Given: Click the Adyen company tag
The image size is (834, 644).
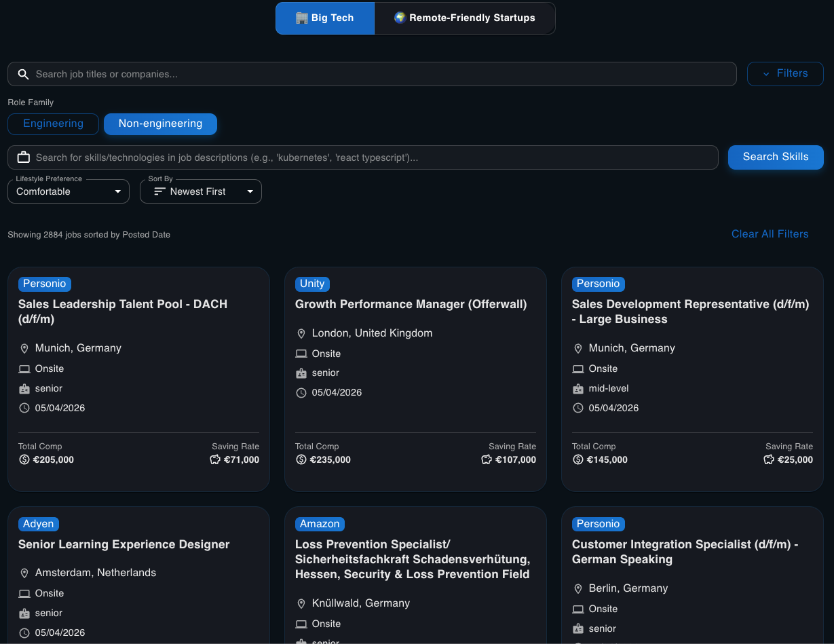Looking at the screenshot, I should (x=39, y=524).
